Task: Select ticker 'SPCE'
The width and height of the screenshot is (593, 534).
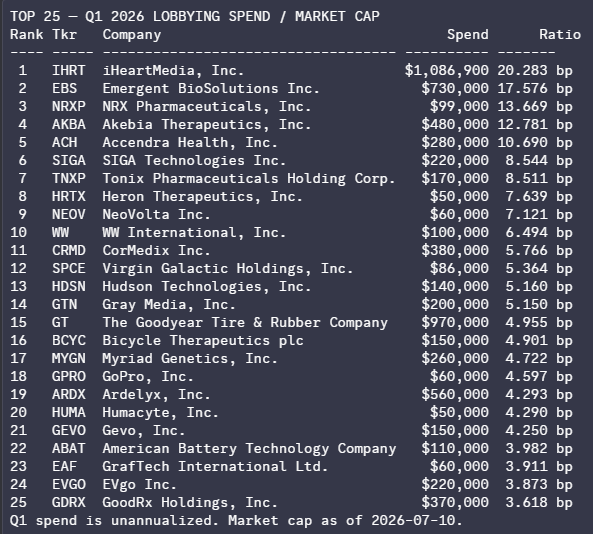Action: [x=68, y=269]
